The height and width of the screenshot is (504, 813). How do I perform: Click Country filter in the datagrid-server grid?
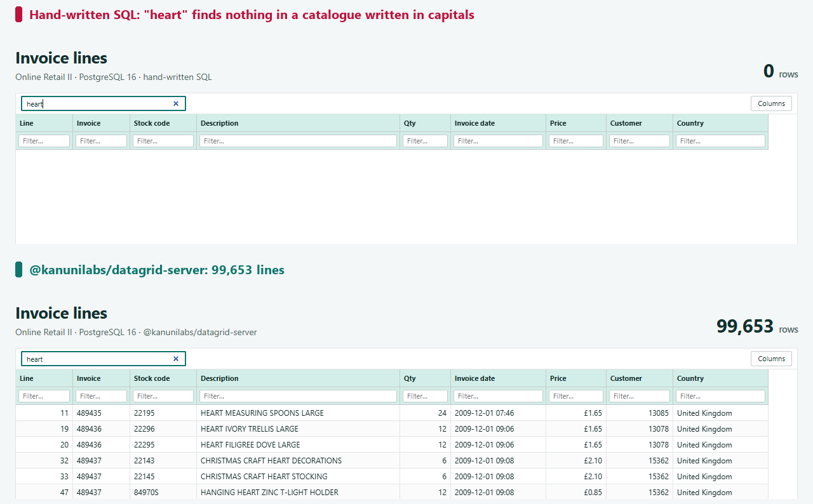click(721, 396)
